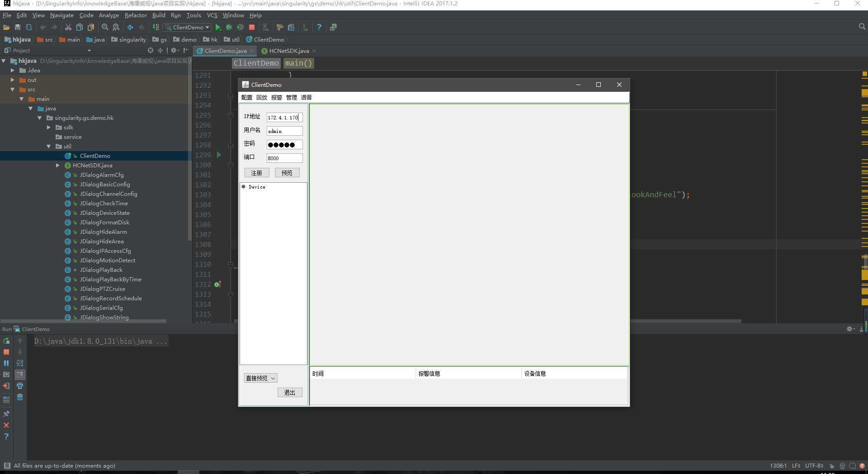The image size is (868, 474).
Task: Open 回放 menu in ClientDemo window
Action: (262, 97)
